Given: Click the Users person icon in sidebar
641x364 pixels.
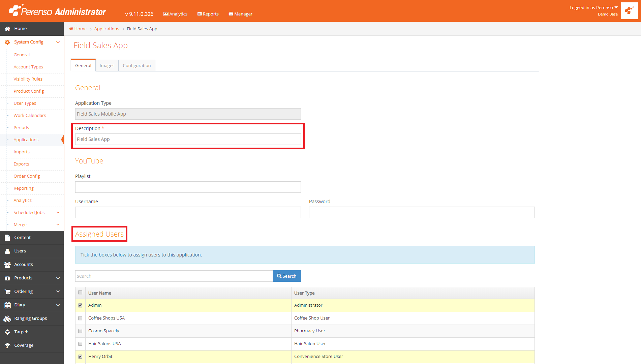Looking at the screenshot, I should coord(7,251).
